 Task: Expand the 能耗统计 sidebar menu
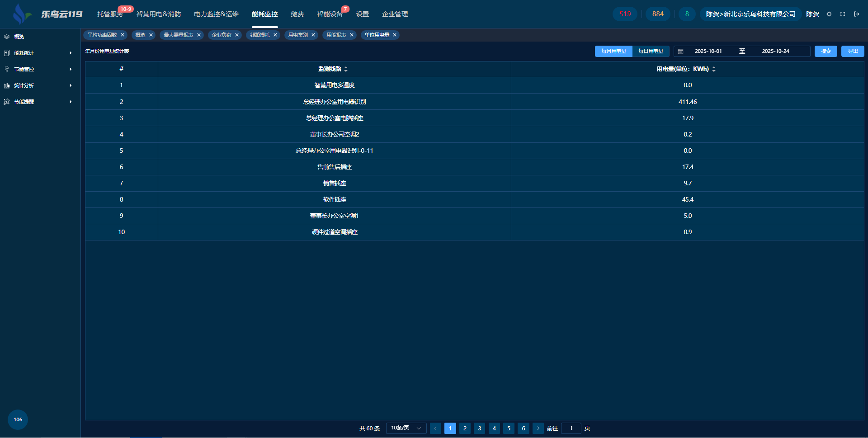[38, 53]
